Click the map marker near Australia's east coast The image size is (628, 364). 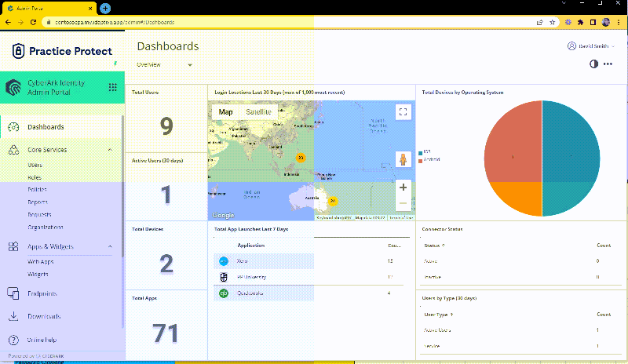click(x=332, y=201)
